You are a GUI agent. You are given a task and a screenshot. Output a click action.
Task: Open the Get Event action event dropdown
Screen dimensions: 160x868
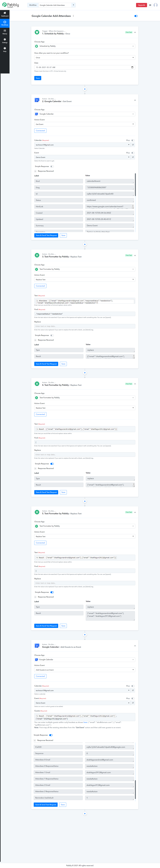click(x=85, y=124)
